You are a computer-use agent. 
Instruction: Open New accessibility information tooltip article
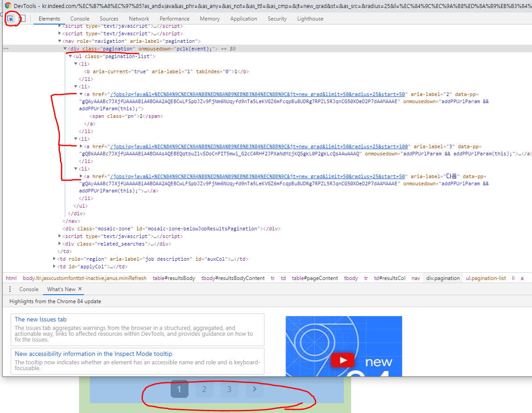click(x=93, y=354)
